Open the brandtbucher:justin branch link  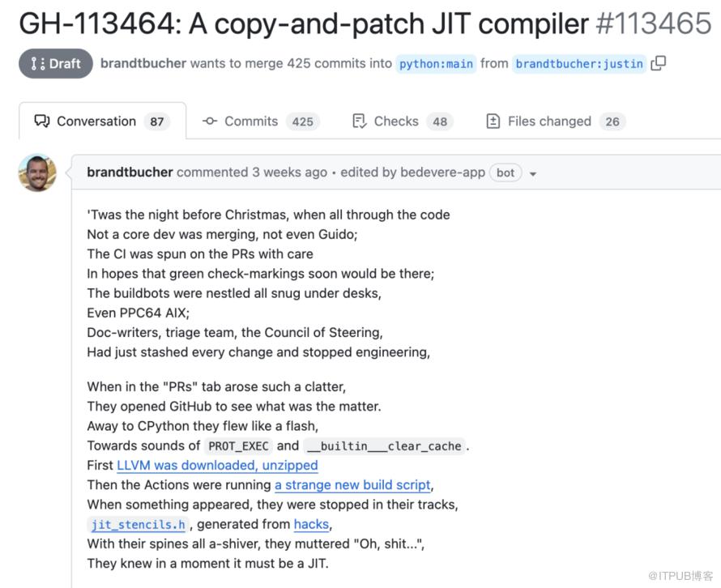click(x=579, y=63)
